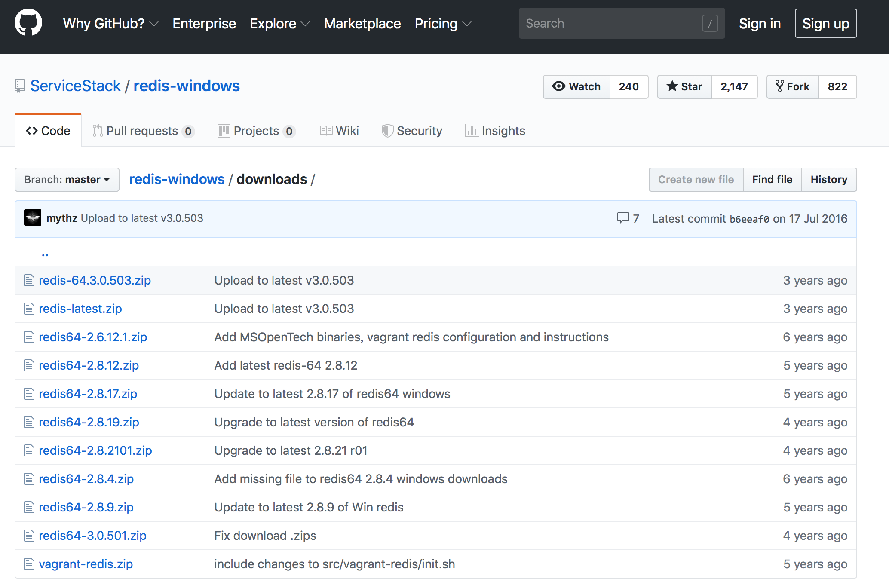
Task: Click file icon next to redis-latest.zip
Action: click(x=29, y=309)
